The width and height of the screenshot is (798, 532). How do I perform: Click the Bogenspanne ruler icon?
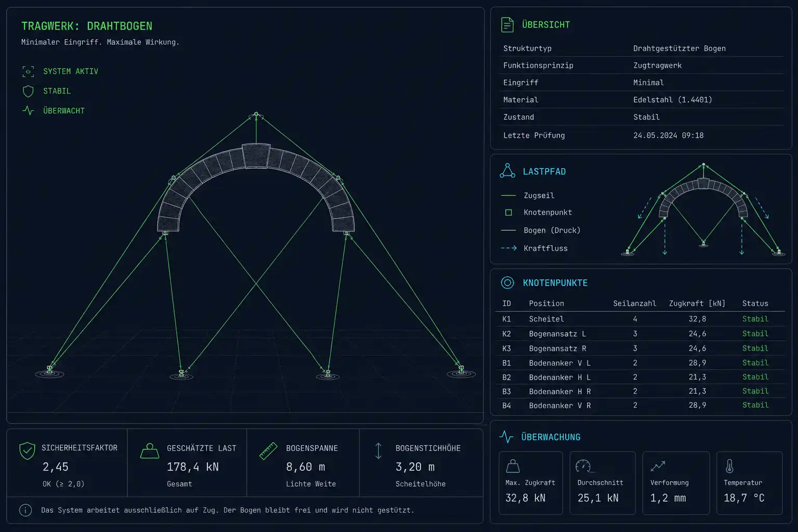[268, 451]
